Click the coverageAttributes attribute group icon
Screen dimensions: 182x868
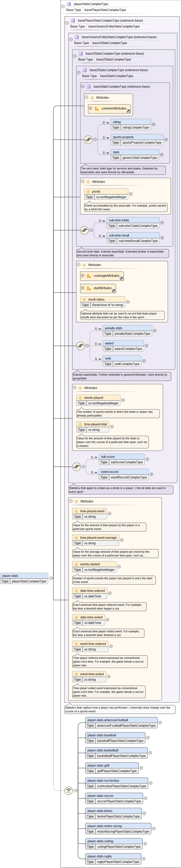[x=89, y=276]
